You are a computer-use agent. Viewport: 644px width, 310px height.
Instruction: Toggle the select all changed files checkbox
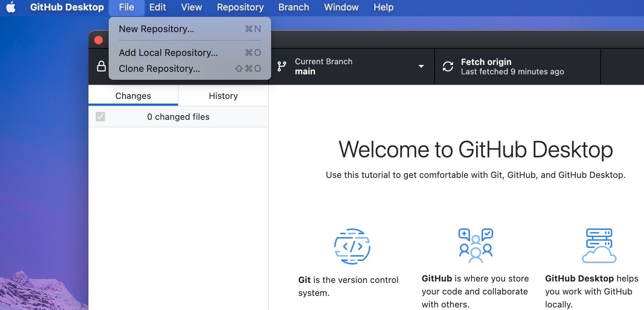[100, 117]
